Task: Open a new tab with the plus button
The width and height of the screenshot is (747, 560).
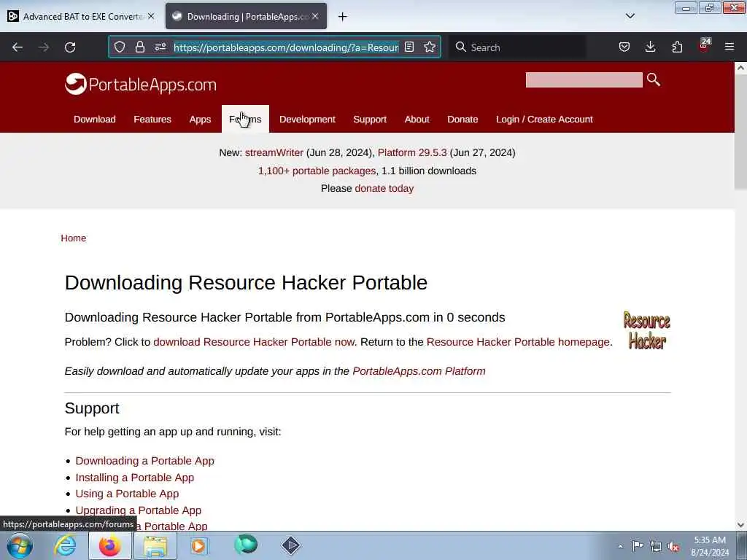Action: 343,17
